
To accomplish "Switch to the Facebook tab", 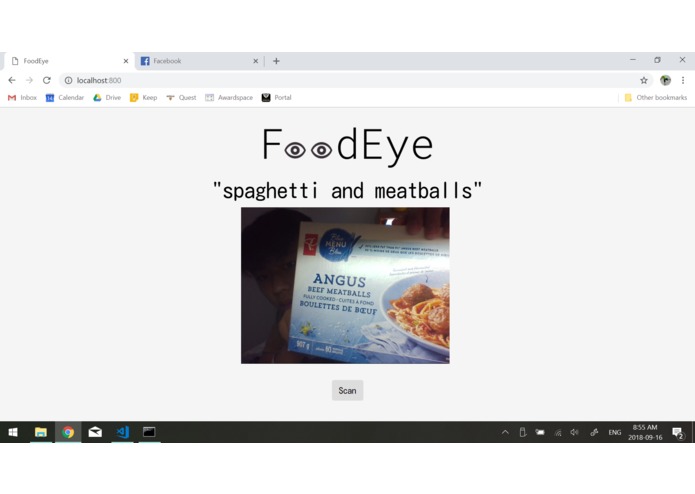I will point(199,61).
